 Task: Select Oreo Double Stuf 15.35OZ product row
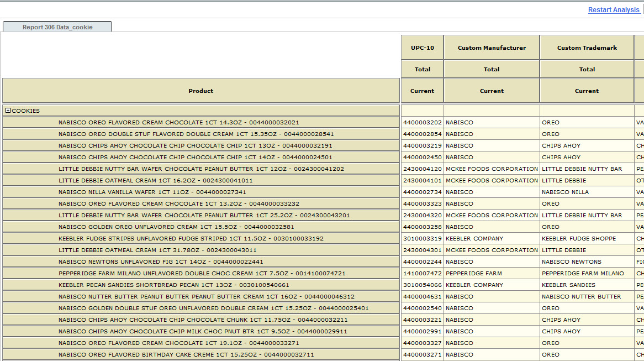coord(201,134)
